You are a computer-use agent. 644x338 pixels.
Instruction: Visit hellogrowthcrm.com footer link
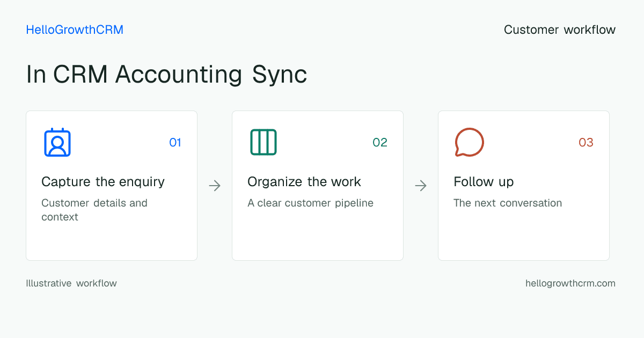point(570,283)
